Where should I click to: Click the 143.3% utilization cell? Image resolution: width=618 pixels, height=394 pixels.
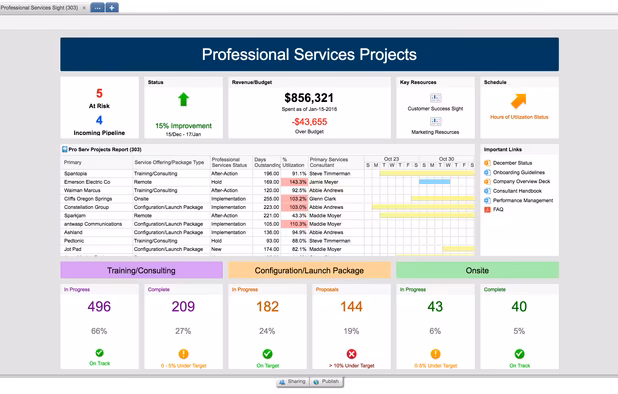(x=294, y=182)
